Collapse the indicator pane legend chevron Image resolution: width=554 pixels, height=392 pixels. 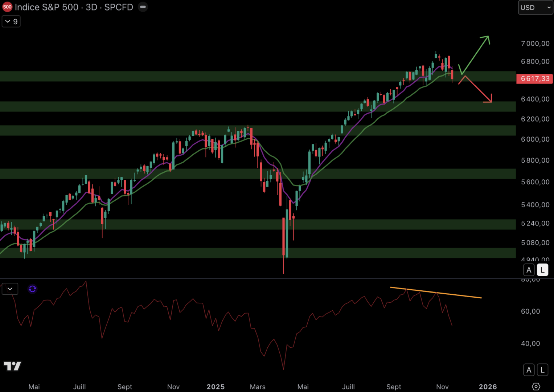tap(10, 289)
